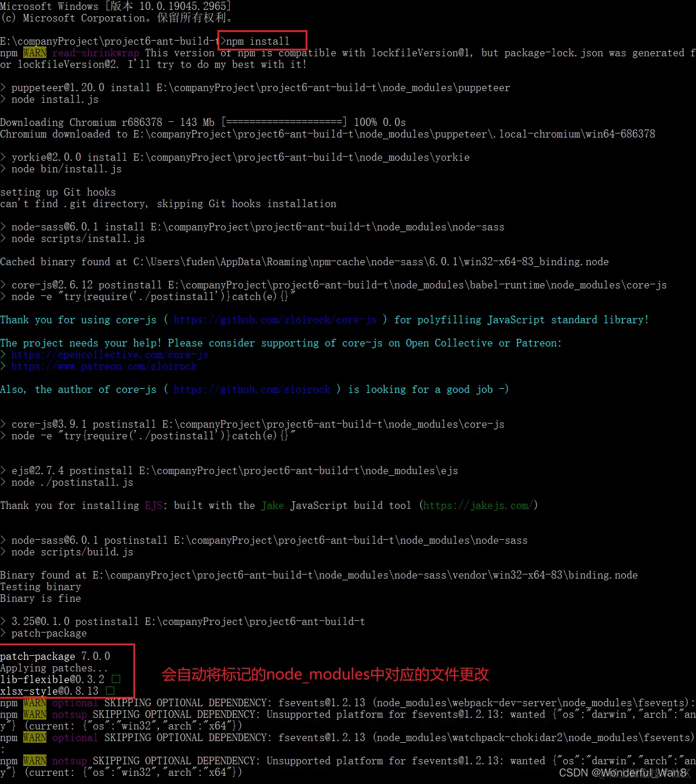Open the opencollective.com/core-js link
The image size is (696, 784).
pyautogui.click(x=110, y=355)
